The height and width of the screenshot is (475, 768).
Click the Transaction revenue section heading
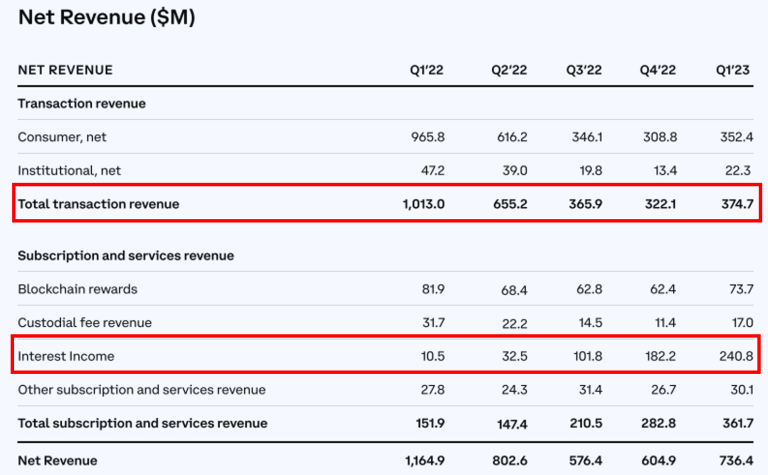tap(82, 103)
